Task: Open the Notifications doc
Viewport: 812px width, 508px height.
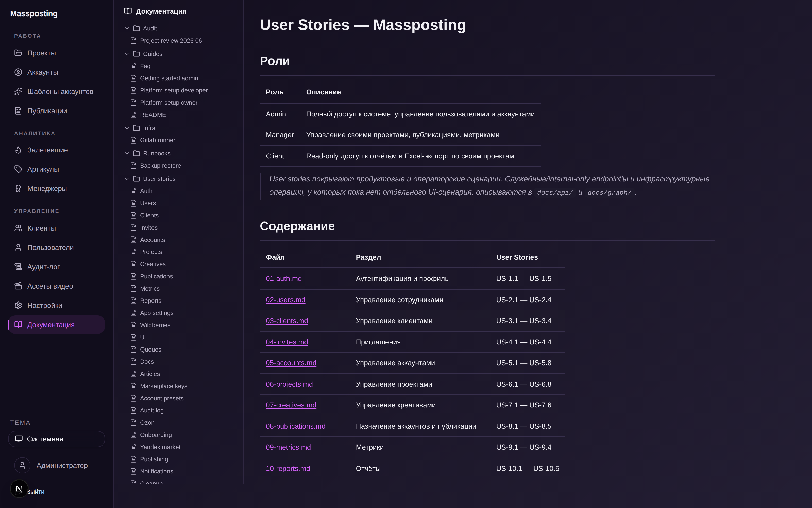Action: [x=156, y=471]
